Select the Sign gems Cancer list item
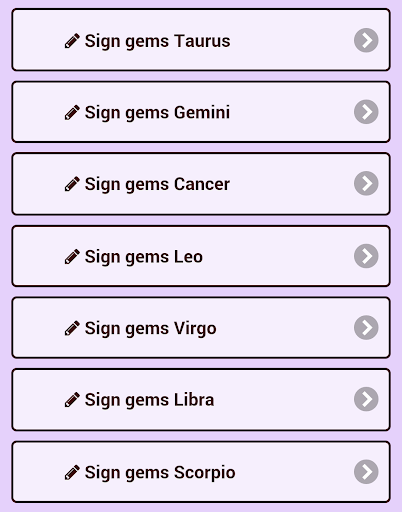This screenshot has height=512, width=402. click(201, 184)
